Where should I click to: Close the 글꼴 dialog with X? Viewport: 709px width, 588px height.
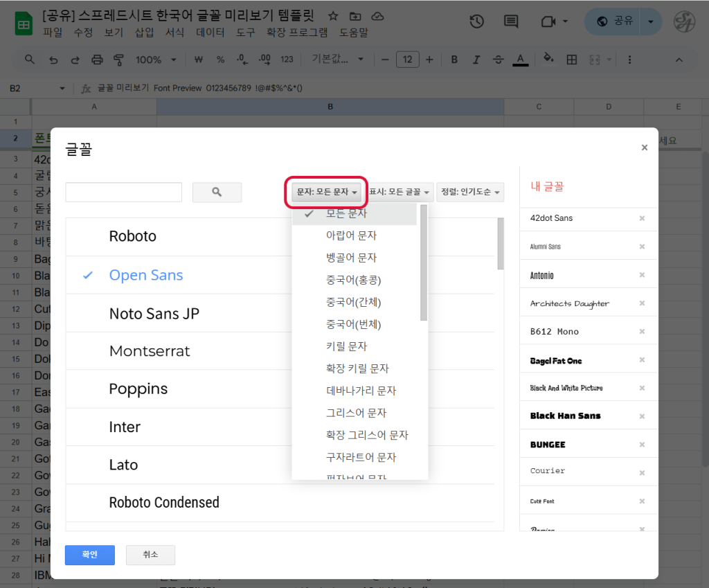pos(644,148)
